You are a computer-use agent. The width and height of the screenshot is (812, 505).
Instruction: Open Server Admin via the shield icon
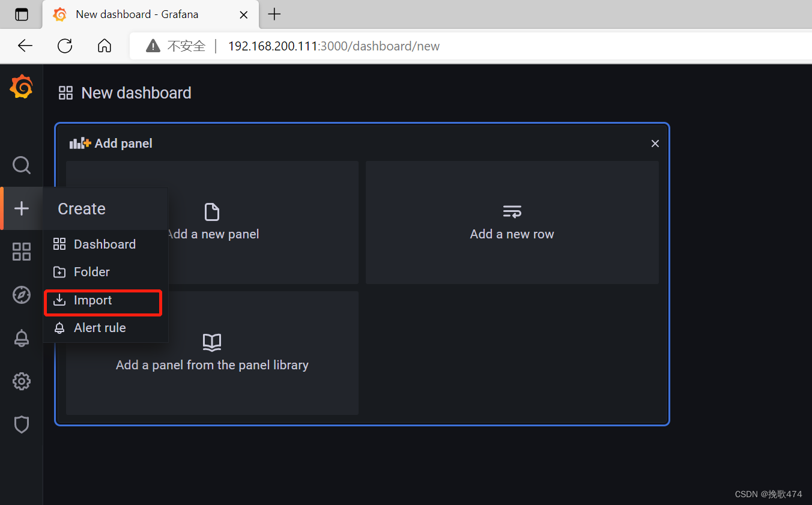click(22, 425)
